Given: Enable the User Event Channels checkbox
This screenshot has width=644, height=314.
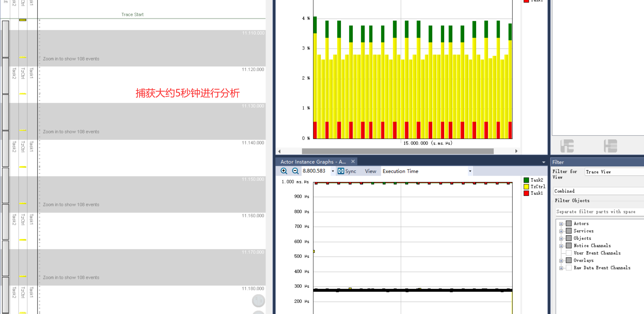Looking at the screenshot, I should coord(569,253).
